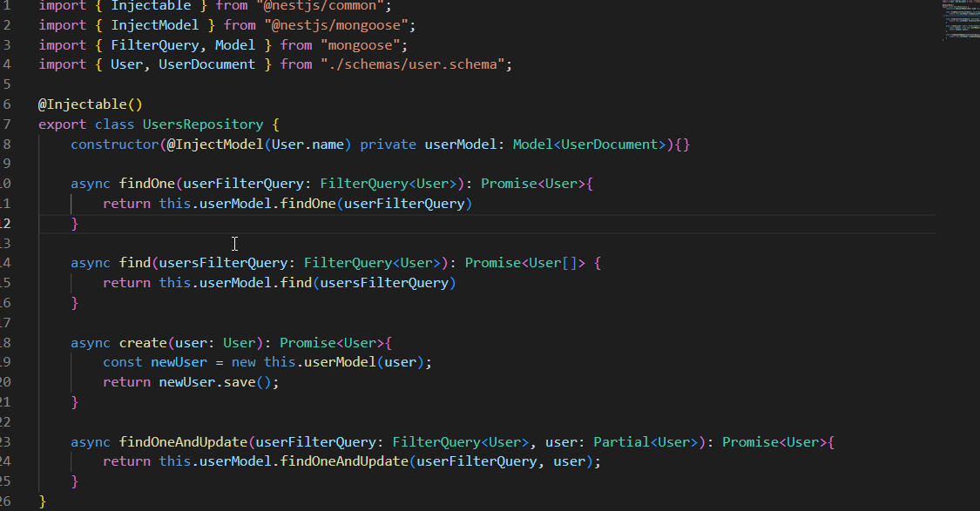980x511 pixels.
Task: Click the private keyword in constructor
Action: [x=389, y=145]
